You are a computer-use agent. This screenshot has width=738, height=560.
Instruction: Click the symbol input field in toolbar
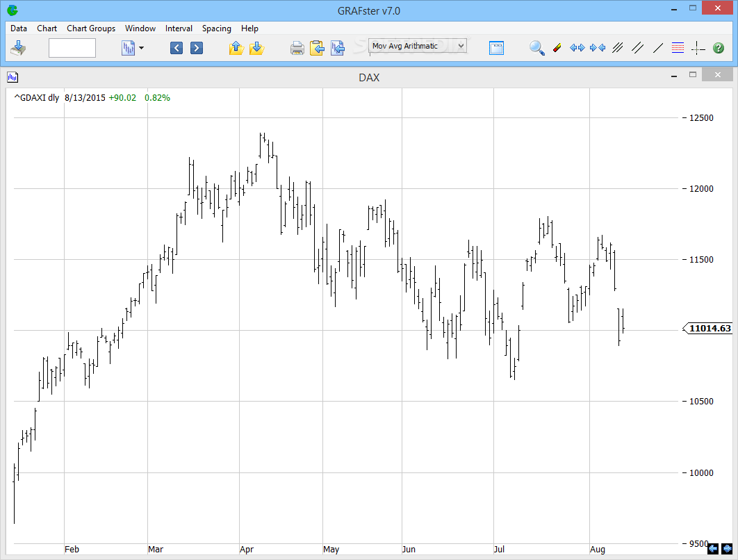(72, 48)
